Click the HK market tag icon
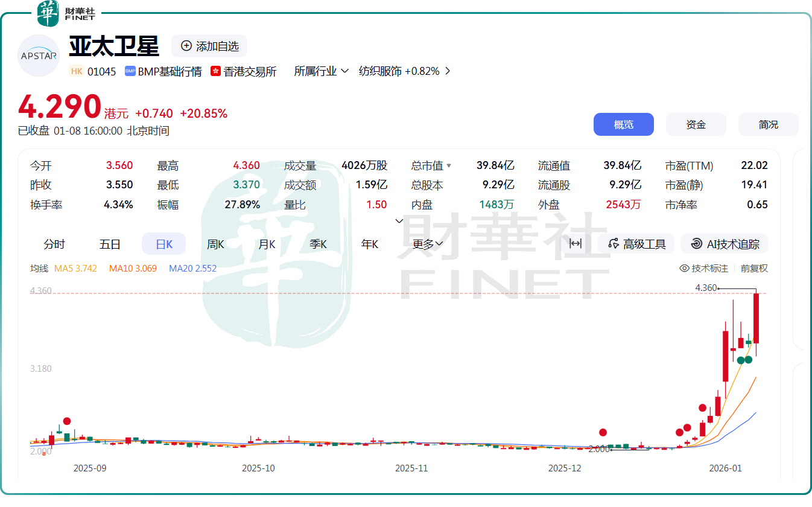Image resolution: width=812 pixels, height=507 pixels. [x=76, y=71]
